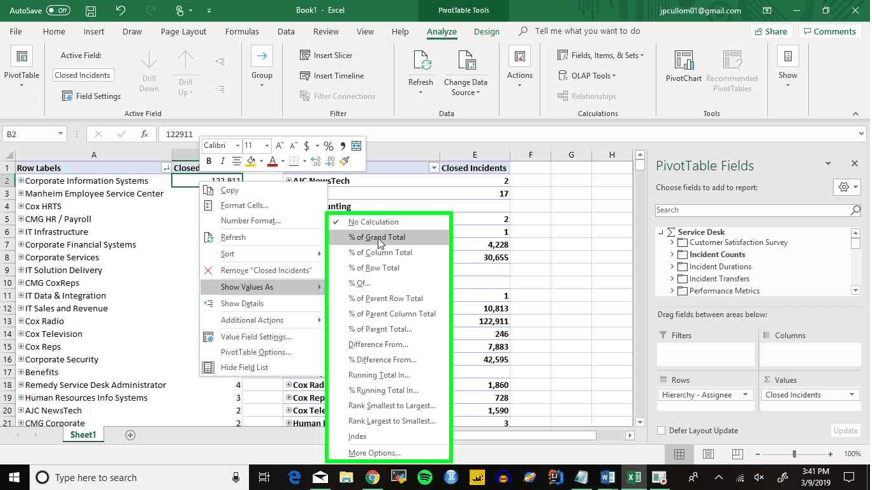Viewport: 872px width, 490px height.
Task: Click the Active Field name box
Action: click(x=83, y=75)
